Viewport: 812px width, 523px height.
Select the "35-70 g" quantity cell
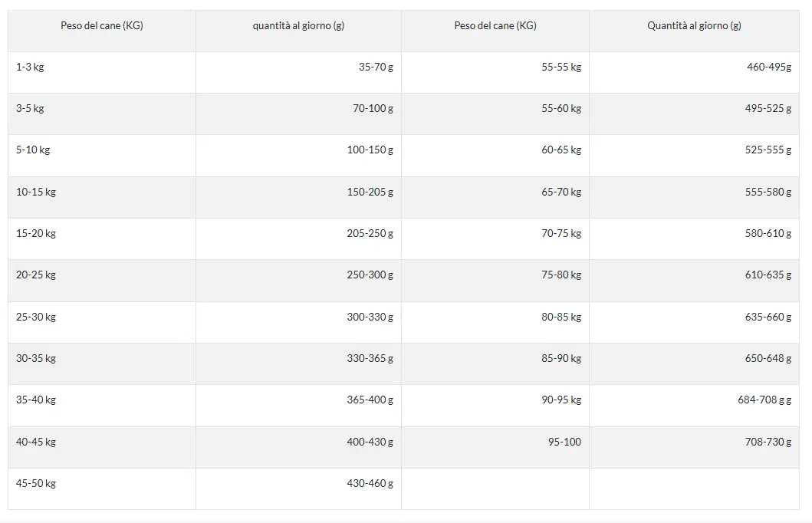(376, 67)
